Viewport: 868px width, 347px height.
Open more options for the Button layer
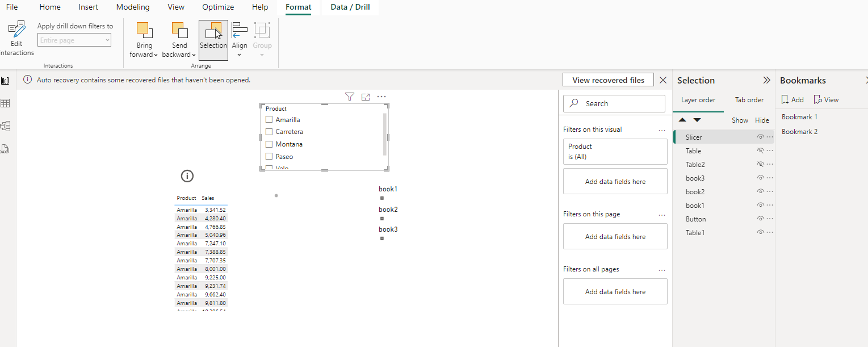770,219
